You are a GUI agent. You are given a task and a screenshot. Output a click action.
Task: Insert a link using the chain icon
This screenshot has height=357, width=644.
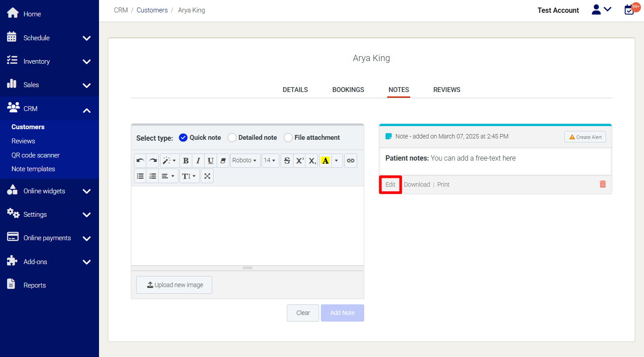tap(351, 161)
